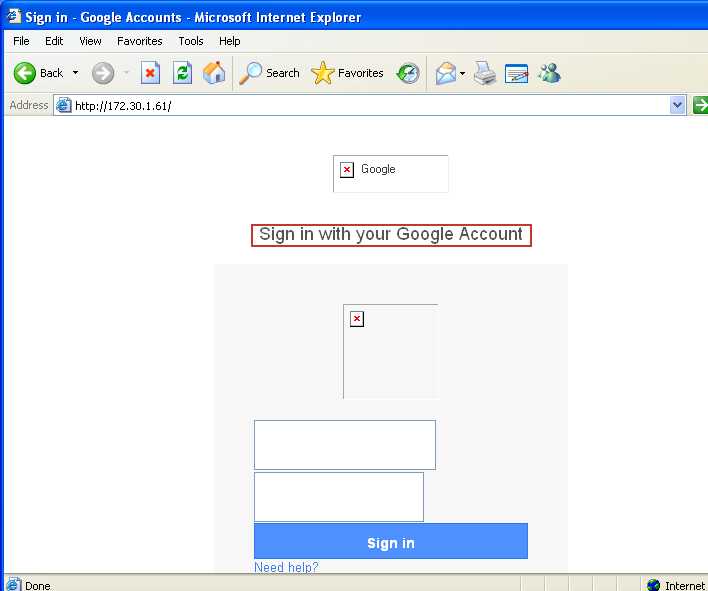Image resolution: width=708 pixels, height=591 pixels.
Task: Click the Stop loading page icon
Action: [x=150, y=73]
